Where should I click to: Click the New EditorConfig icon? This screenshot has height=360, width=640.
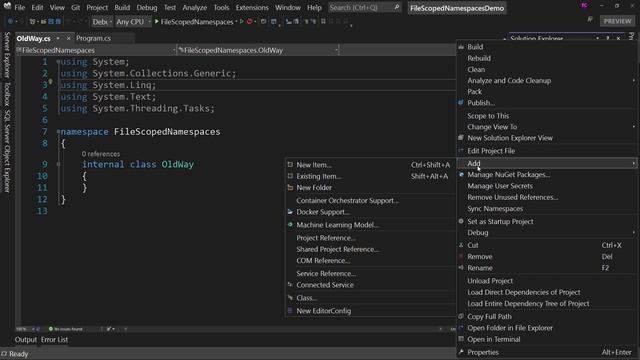pyautogui.click(x=290, y=311)
